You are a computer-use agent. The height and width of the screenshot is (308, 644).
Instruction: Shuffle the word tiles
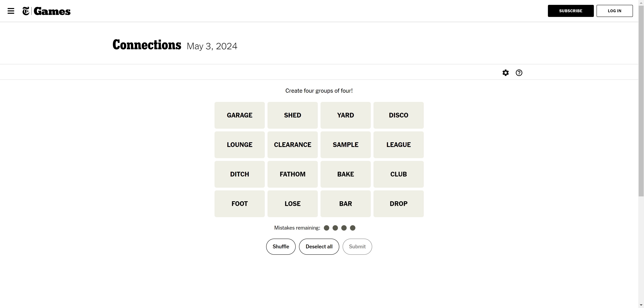tap(281, 247)
